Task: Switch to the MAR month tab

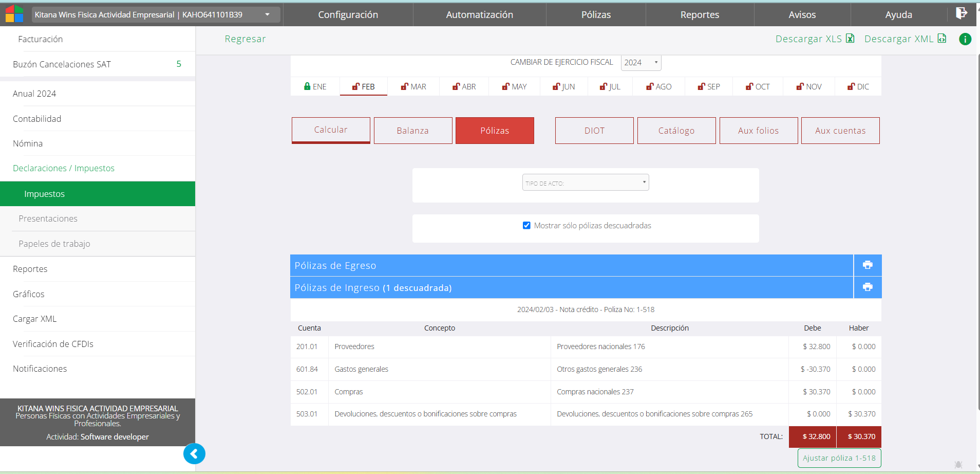Action: coord(413,87)
